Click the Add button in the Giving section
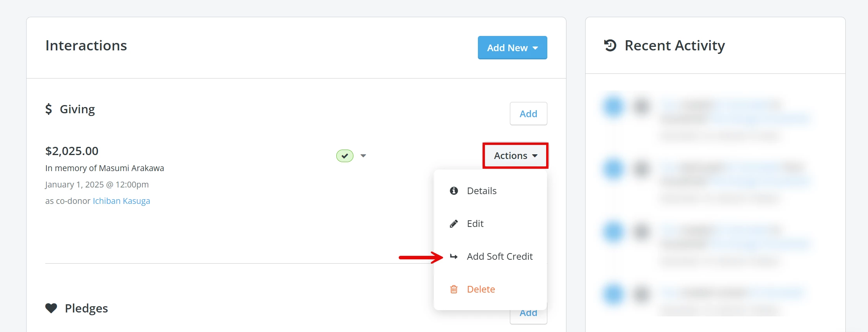The width and height of the screenshot is (868, 332). 528,114
